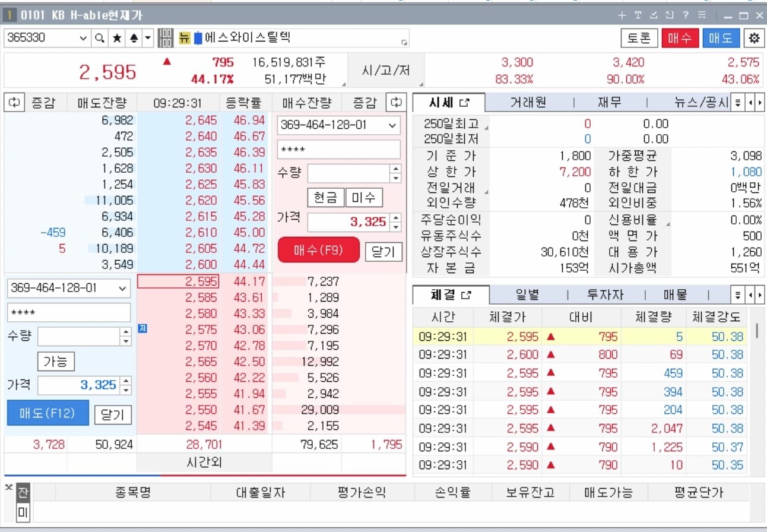Click the buy price 3,325 stepper arrows
Image resolution: width=767 pixels, height=532 pixels.
396,223
